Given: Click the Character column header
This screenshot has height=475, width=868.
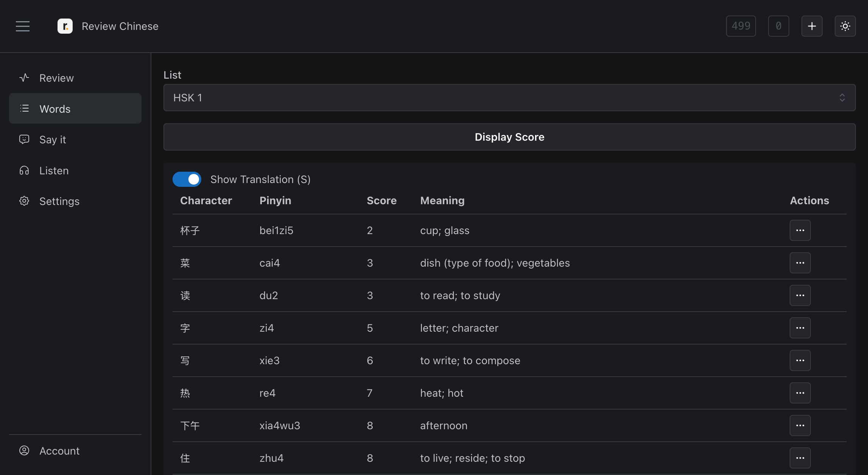Looking at the screenshot, I should (x=206, y=200).
